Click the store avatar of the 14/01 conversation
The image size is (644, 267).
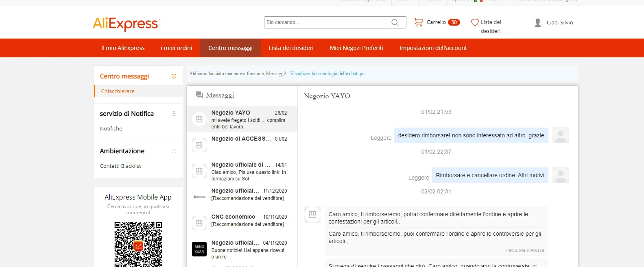click(x=199, y=171)
